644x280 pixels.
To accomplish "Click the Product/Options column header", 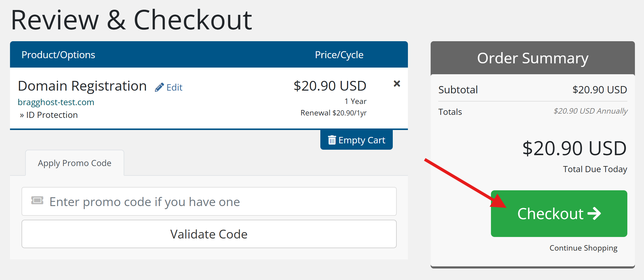I will click(x=58, y=55).
